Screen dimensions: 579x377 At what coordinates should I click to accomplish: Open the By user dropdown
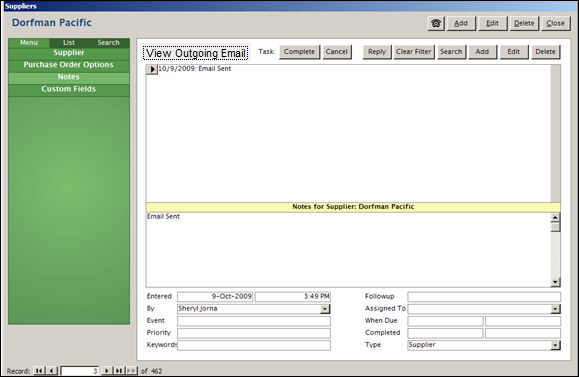click(x=325, y=309)
